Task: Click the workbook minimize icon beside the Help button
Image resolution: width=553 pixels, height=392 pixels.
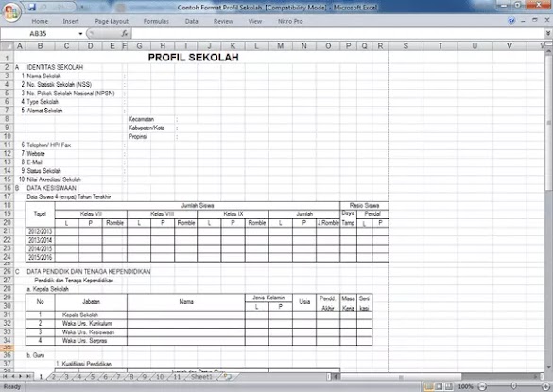Action: 523,21
